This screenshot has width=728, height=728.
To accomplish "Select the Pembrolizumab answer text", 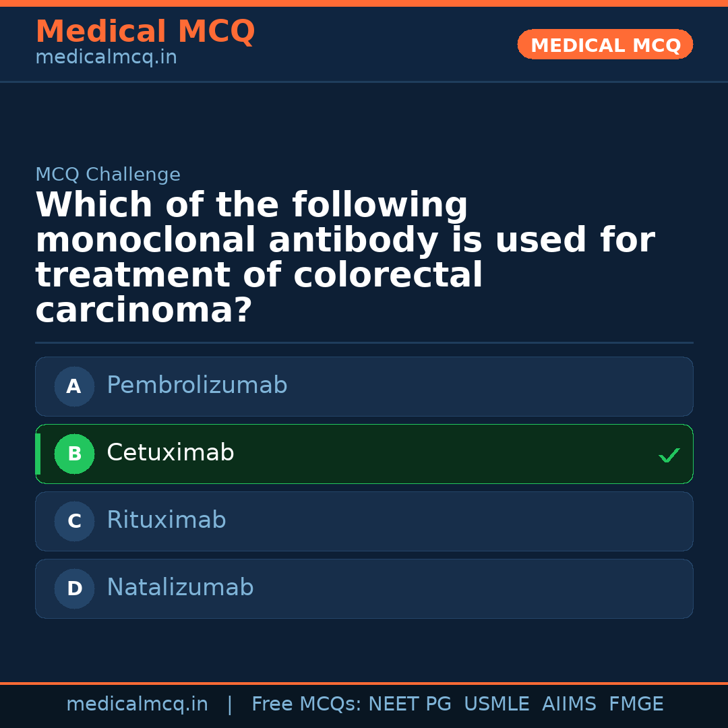I will point(197,386).
